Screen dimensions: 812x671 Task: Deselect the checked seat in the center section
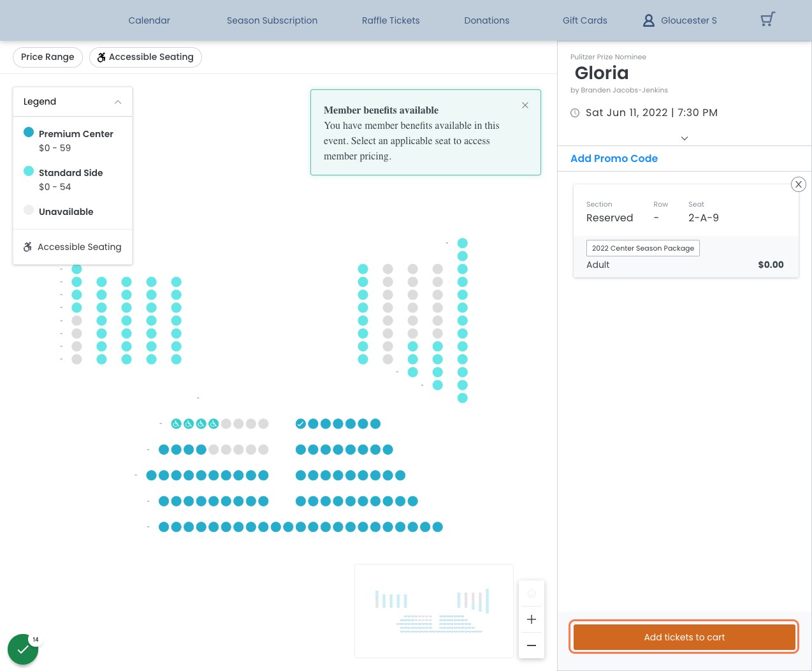pos(301,424)
